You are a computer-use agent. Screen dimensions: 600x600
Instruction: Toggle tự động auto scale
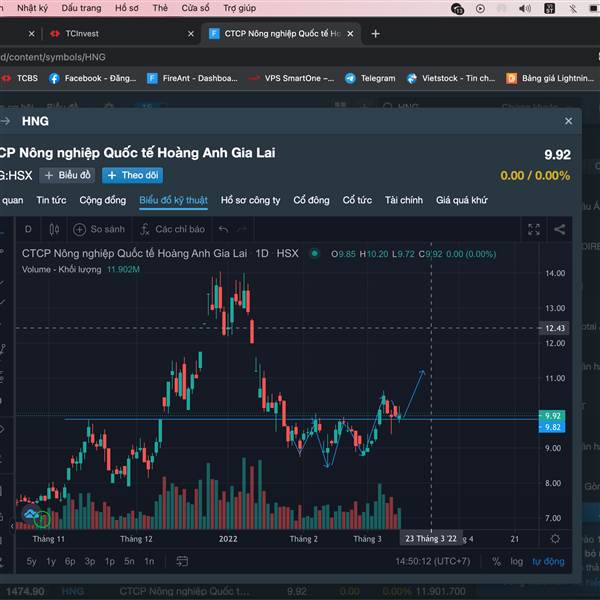pos(548,561)
